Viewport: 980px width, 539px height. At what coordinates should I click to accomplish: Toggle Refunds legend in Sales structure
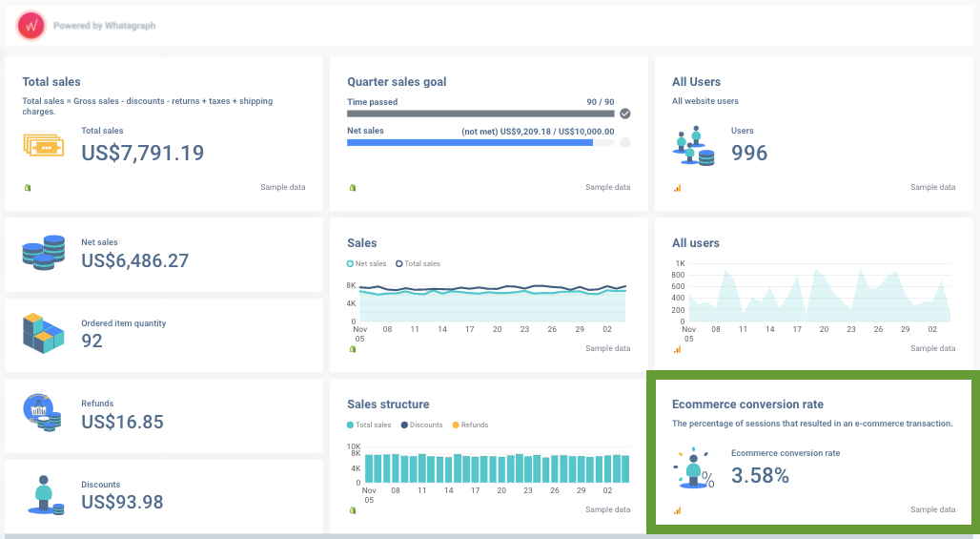470,425
